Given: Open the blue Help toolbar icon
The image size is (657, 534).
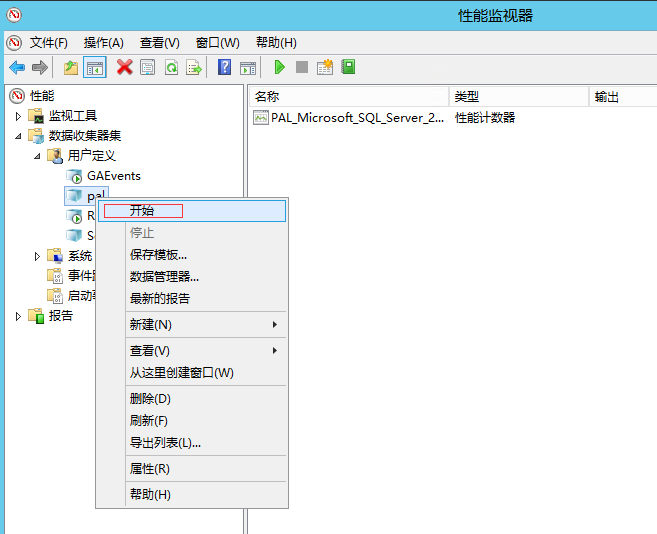Looking at the screenshot, I should (225, 67).
